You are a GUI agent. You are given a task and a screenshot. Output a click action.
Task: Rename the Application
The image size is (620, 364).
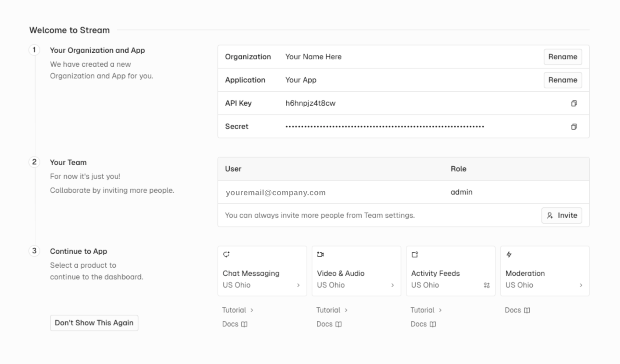pos(563,80)
